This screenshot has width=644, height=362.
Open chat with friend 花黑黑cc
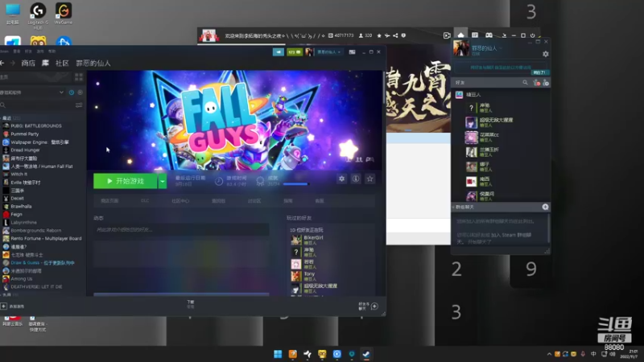[x=489, y=137]
